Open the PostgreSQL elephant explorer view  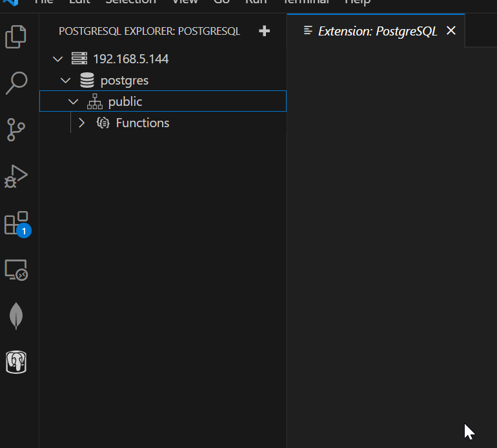pos(16,362)
